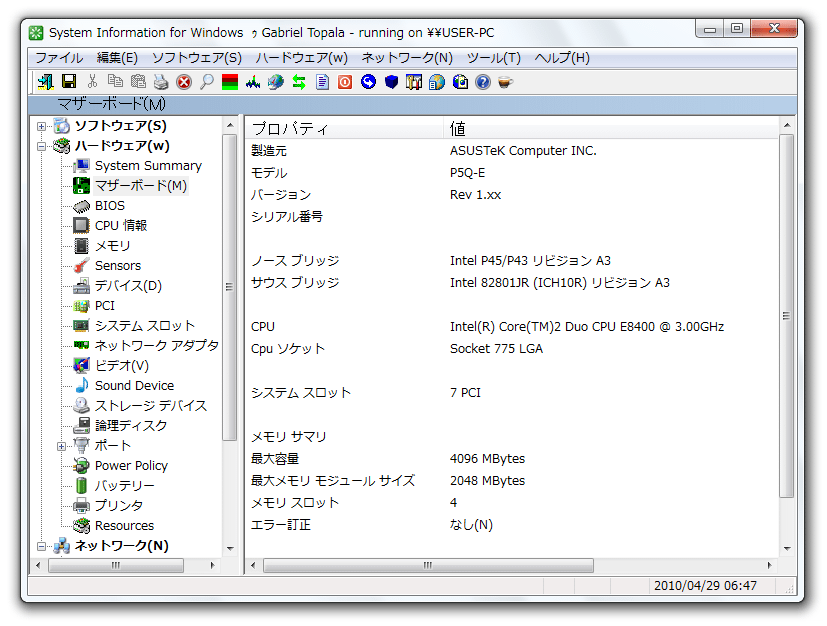Collapse the ハードウェア(w) tree node
Image resolution: width=827 pixels, height=626 pixels.
click(41, 146)
